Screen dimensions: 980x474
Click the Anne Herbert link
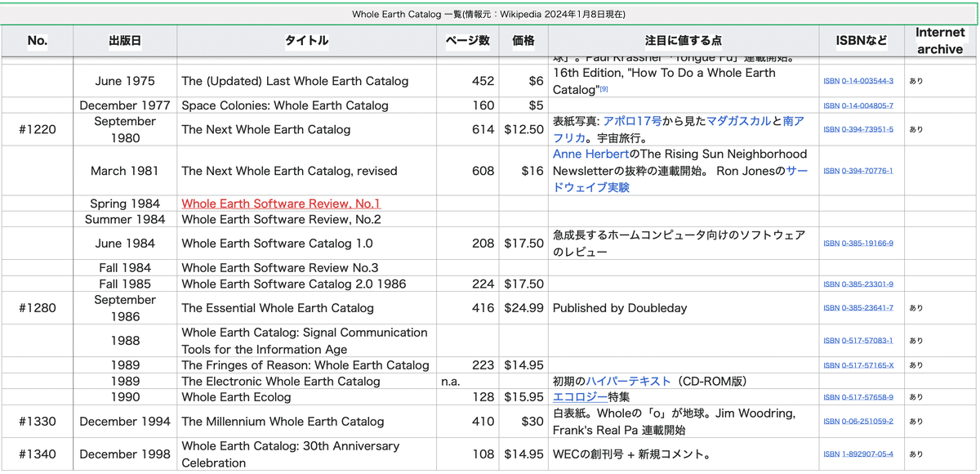590,154
